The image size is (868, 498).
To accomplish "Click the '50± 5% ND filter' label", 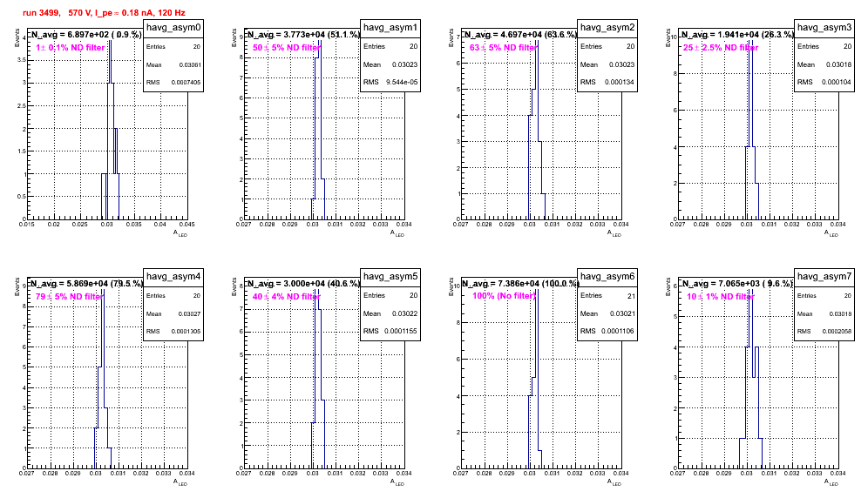I will tap(287, 48).
